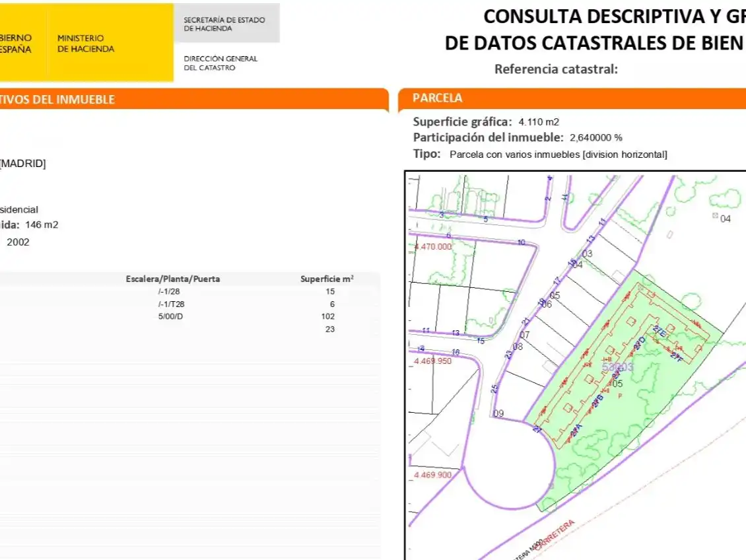Click parcel number 07 on the map
This screenshot has width=746, height=560.
click(524, 335)
